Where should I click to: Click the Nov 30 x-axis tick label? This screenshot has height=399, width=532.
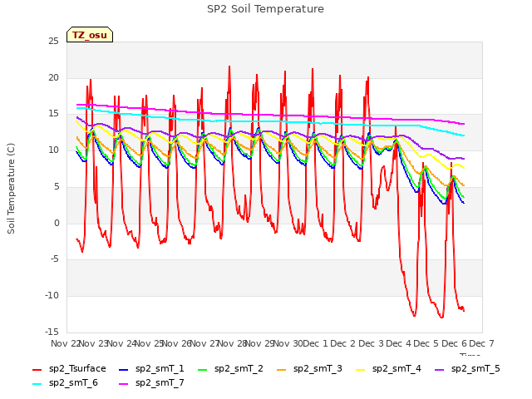click(288, 343)
